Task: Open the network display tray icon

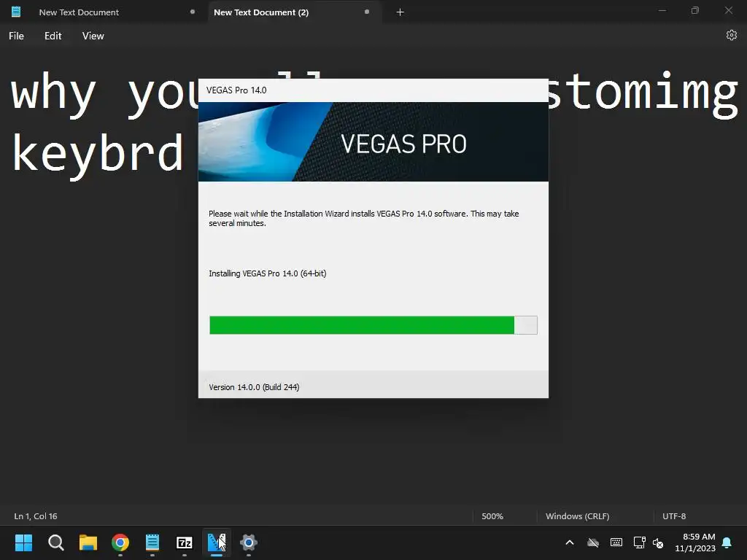Action: coord(639,542)
